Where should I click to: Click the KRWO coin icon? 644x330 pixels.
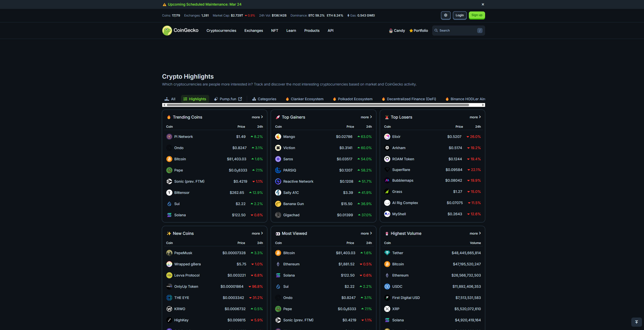pyautogui.click(x=169, y=309)
